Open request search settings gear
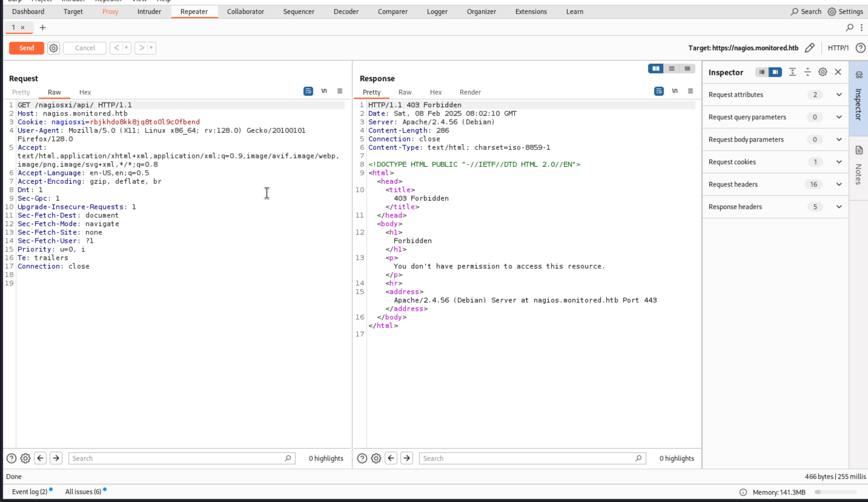 (x=25, y=458)
